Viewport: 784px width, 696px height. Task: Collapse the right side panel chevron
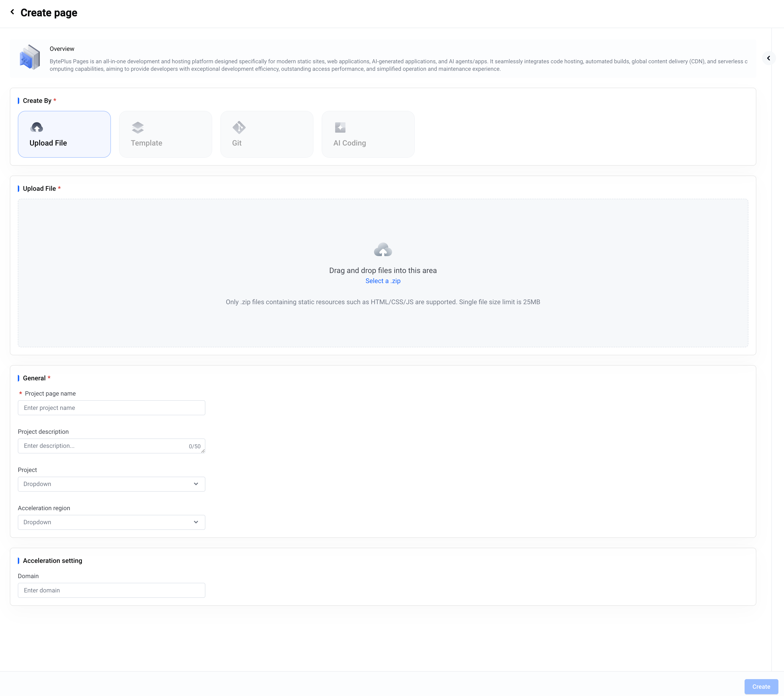pyautogui.click(x=768, y=58)
